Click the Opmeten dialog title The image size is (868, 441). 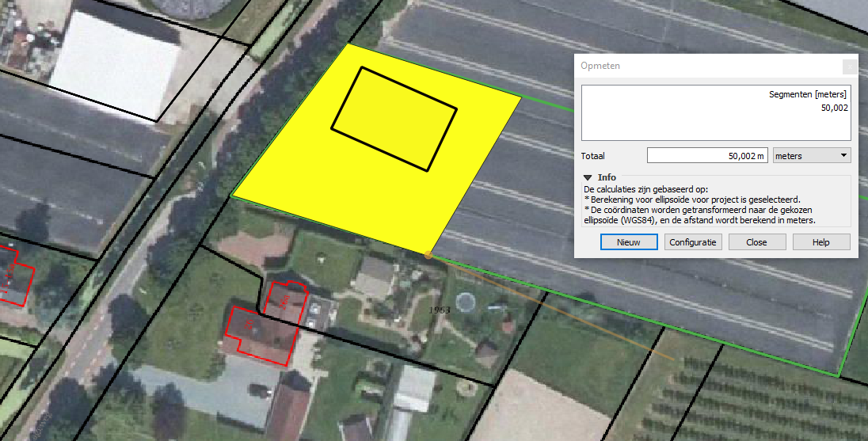[x=600, y=66]
